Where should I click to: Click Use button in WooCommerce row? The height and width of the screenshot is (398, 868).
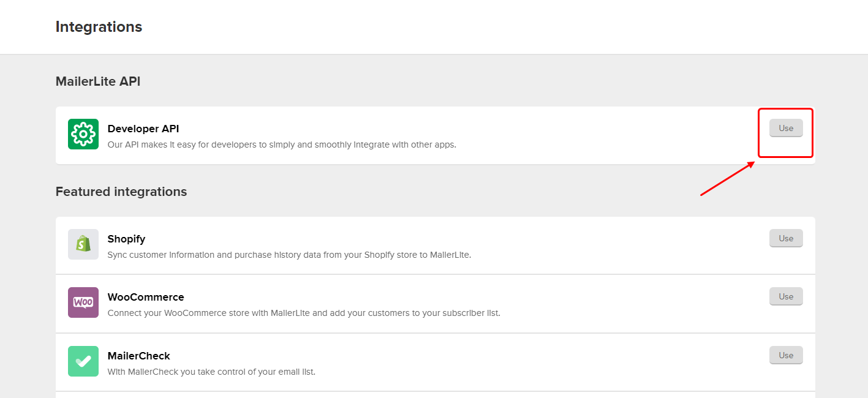786,296
